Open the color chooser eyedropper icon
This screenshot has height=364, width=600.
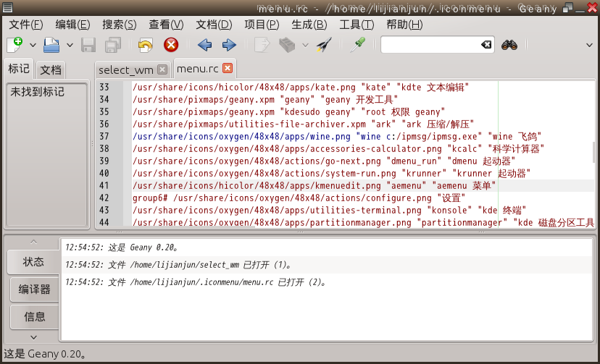(358, 45)
